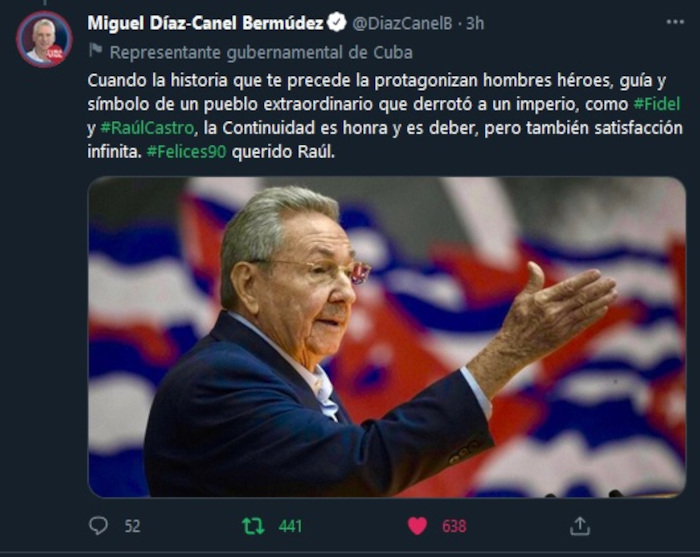
Task: Click the reply speech bubble icon
Action: [x=98, y=526]
